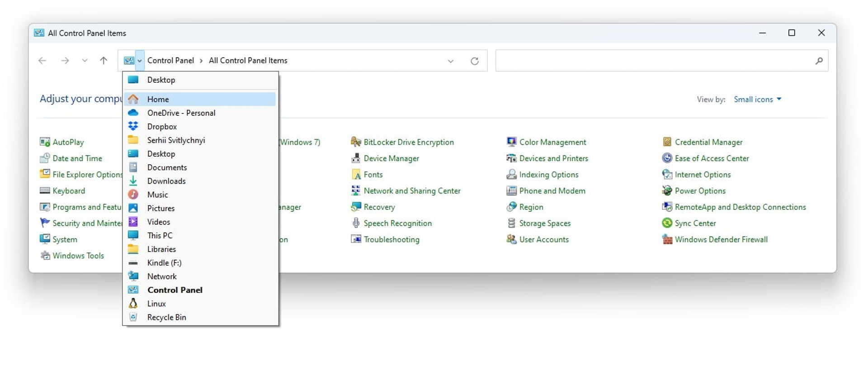Click the search magnifier icon
868x366 pixels.
tap(819, 61)
